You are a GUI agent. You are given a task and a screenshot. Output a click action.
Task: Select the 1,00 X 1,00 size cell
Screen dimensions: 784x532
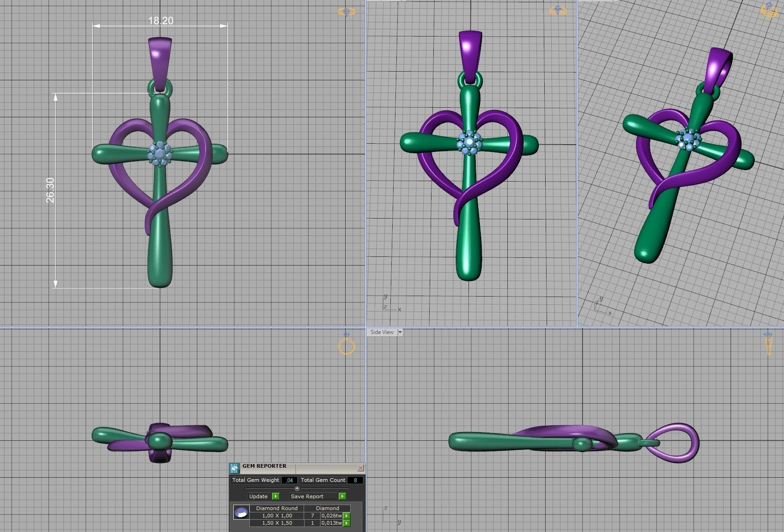tap(277, 516)
